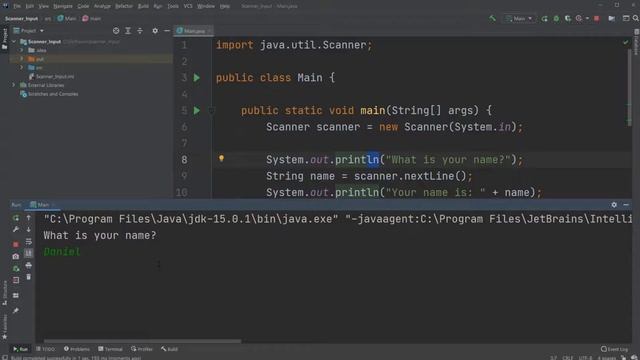The width and height of the screenshot is (640, 360).
Task: Select Scratches and Consoles in project tree
Action: 49,94
